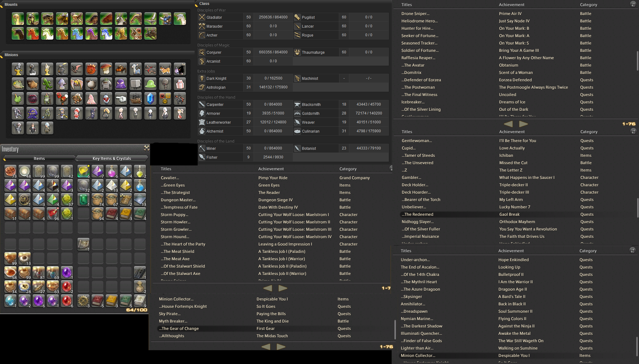This screenshot has height=364, width=639.
Task: Select the wooden ship minion icon
Action: [136, 99]
